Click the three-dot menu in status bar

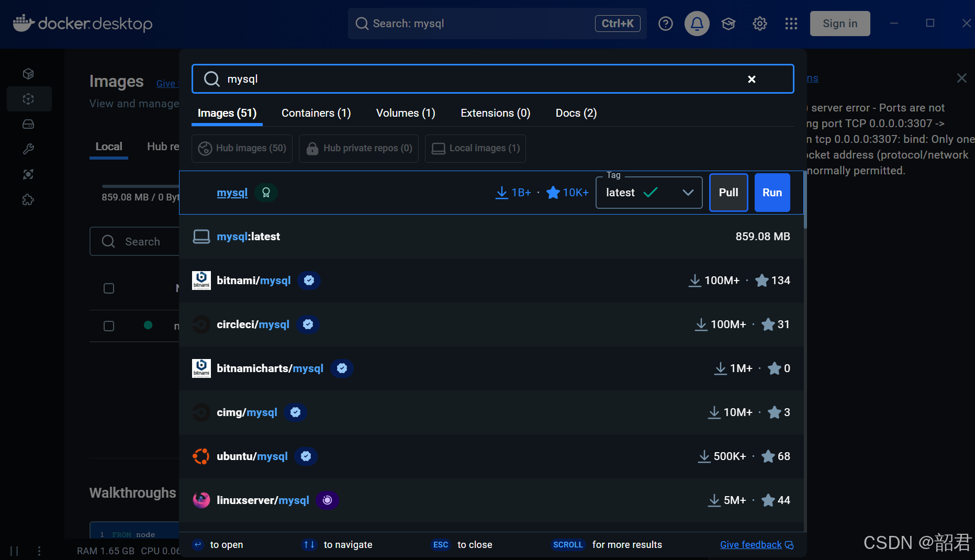point(39,551)
